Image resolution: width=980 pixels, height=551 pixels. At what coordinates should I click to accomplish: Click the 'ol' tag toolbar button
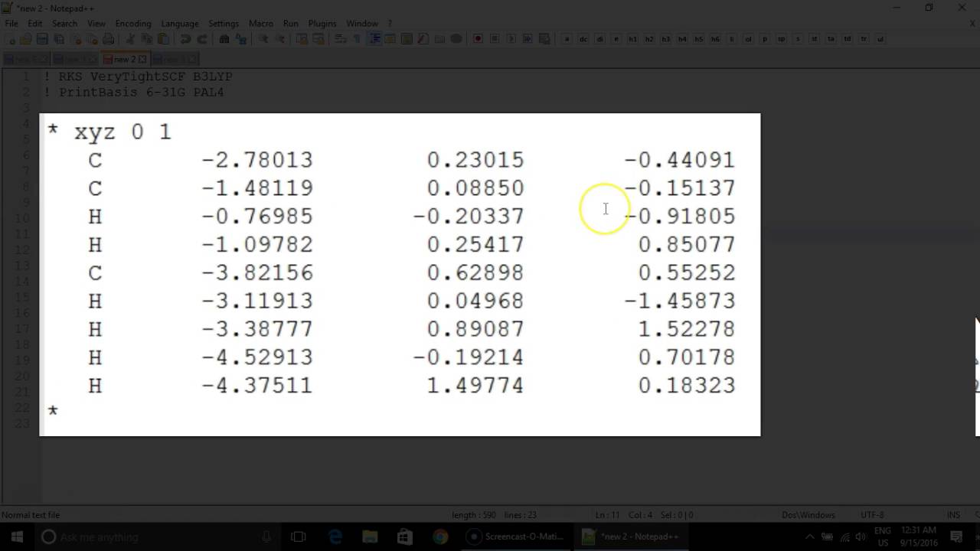[x=748, y=39]
